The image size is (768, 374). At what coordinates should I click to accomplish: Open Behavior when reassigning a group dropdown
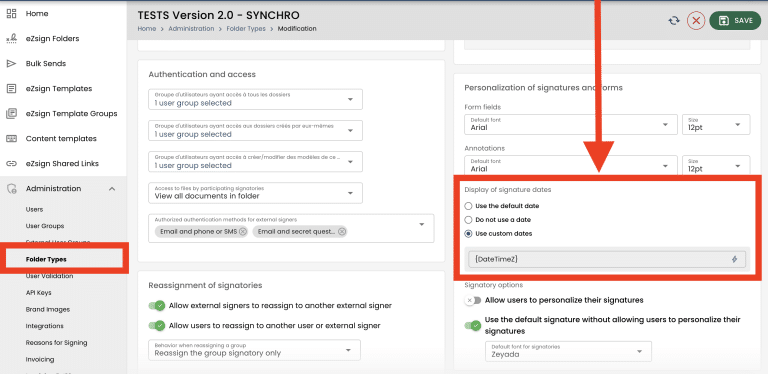coord(255,350)
